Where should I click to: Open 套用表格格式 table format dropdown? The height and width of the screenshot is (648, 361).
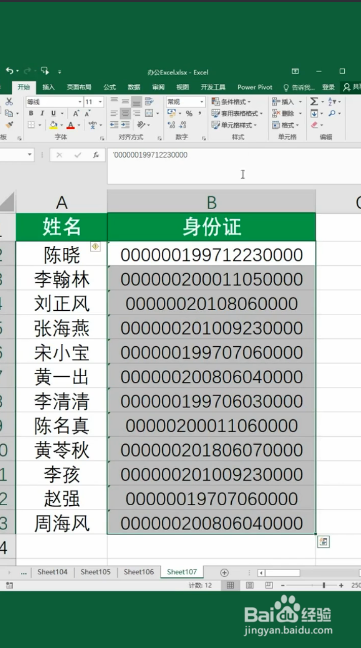click(237, 113)
